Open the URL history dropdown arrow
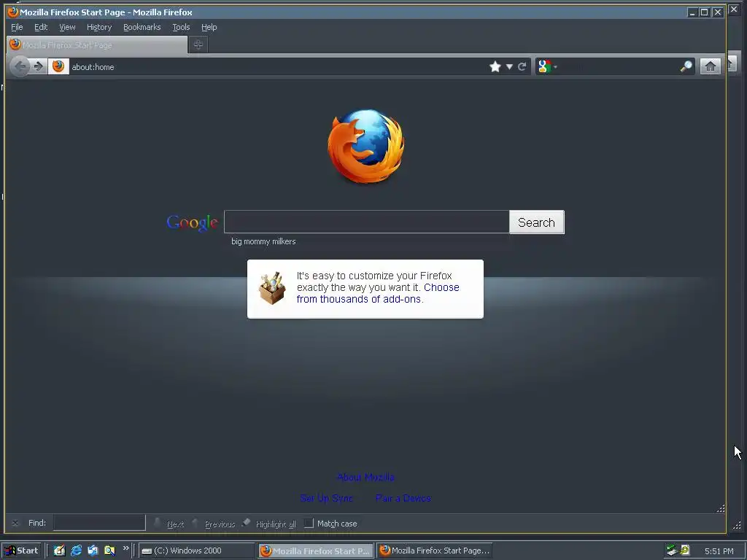Viewport: 747px width, 560px height. [x=509, y=66]
